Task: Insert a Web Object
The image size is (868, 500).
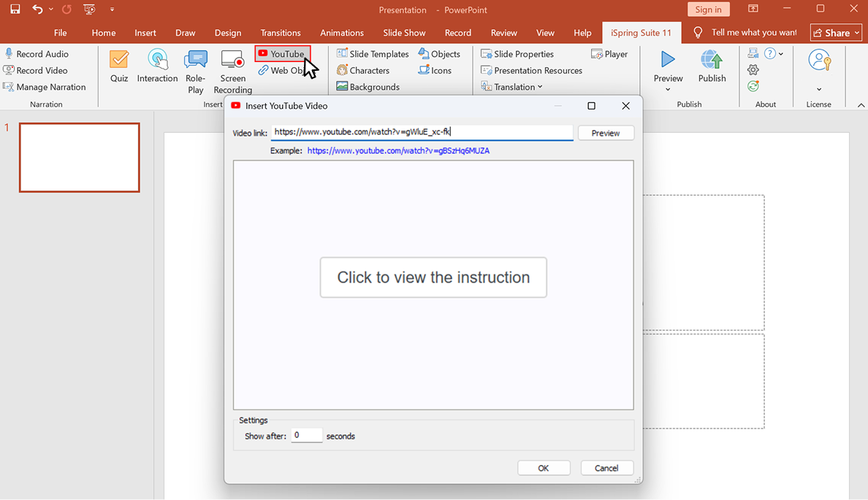Action: coord(286,70)
